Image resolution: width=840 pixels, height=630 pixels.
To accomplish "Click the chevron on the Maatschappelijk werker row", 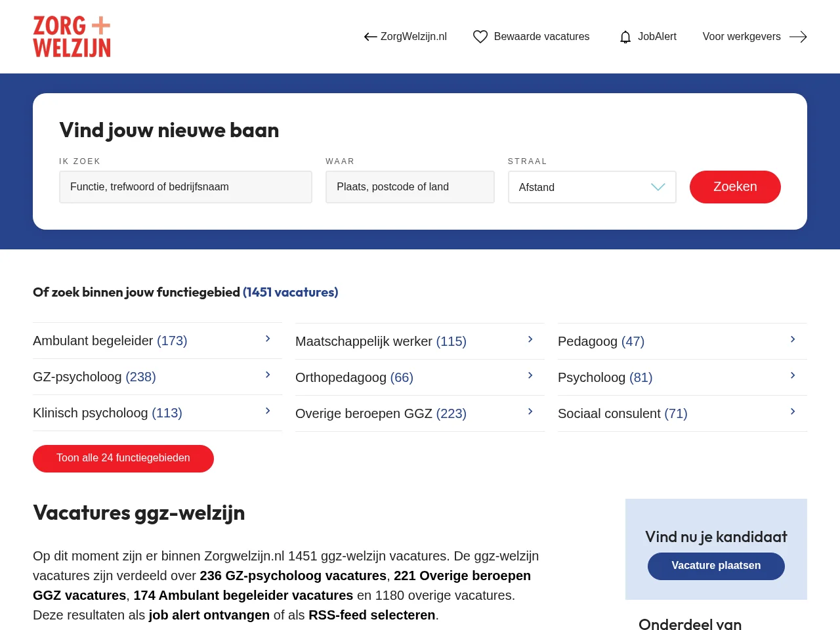I will pyautogui.click(x=530, y=339).
